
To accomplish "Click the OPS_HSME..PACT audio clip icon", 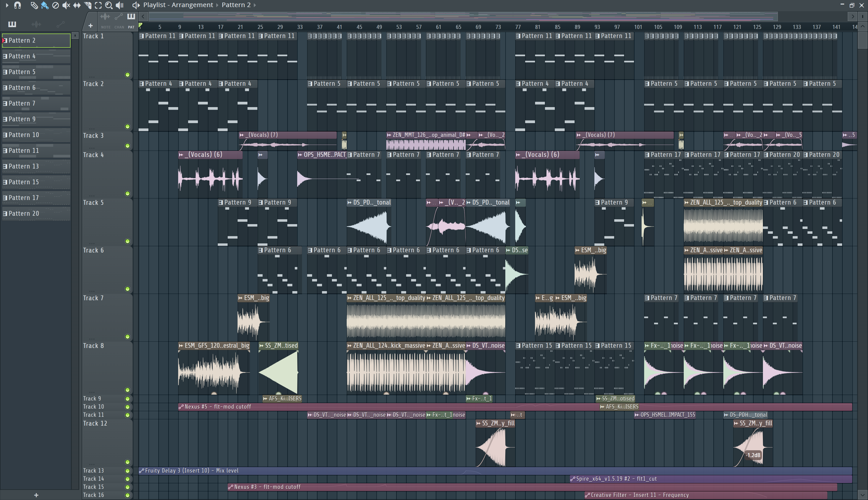I will [x=300, y=155].
